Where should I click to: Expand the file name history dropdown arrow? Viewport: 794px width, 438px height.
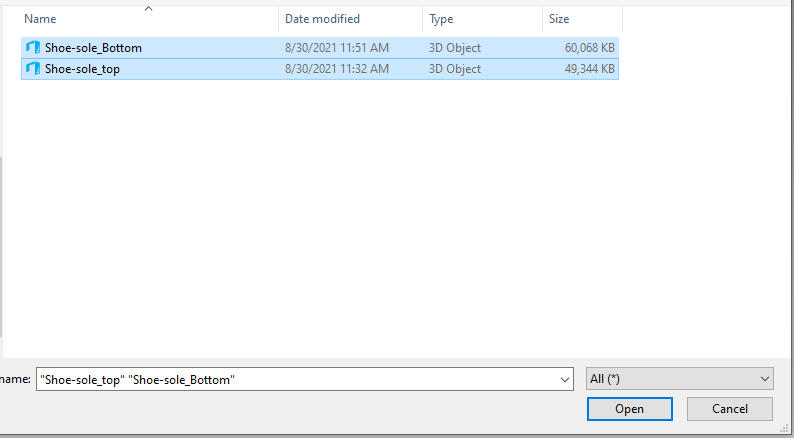point(565,379)
